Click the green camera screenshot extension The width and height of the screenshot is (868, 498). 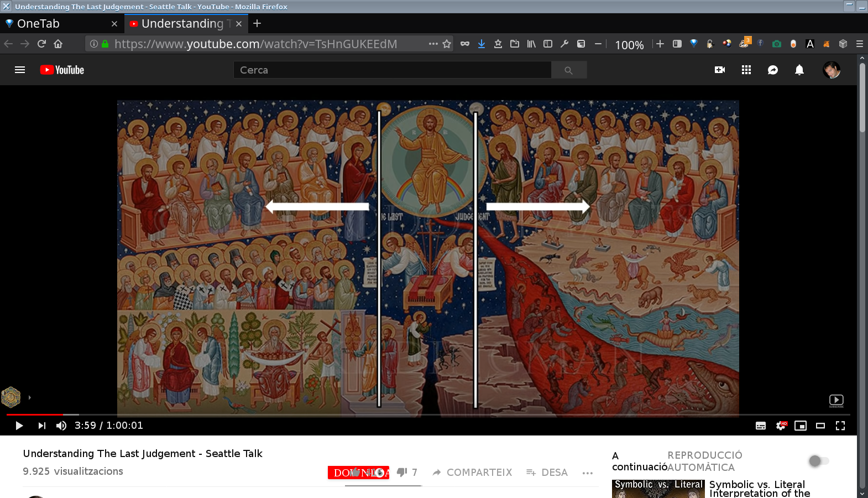click(x=777, y=44)
